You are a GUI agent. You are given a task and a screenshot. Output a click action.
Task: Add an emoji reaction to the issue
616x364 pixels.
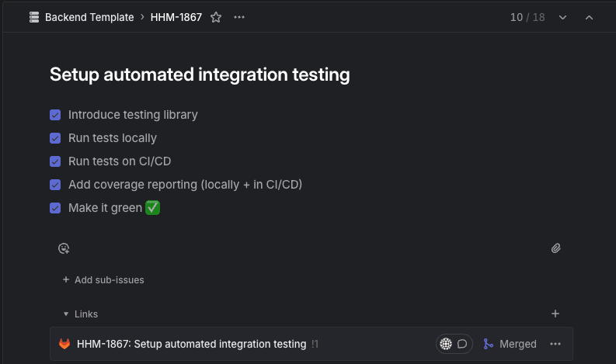(64, 248)
